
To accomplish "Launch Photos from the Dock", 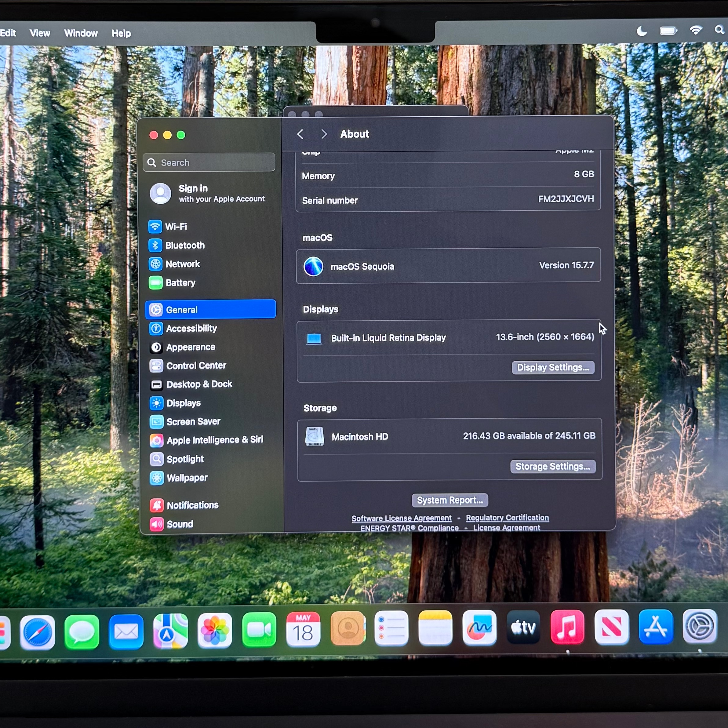I will [x=215, y=630].
